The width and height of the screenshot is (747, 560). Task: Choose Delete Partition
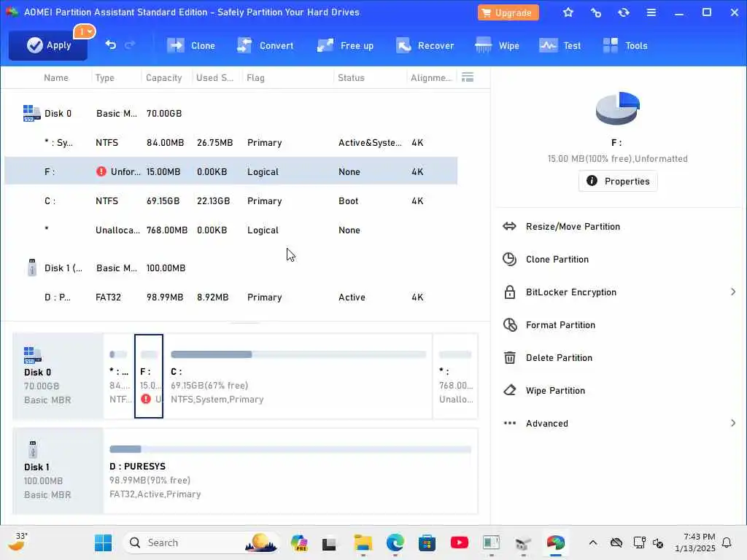coord(559,358)
